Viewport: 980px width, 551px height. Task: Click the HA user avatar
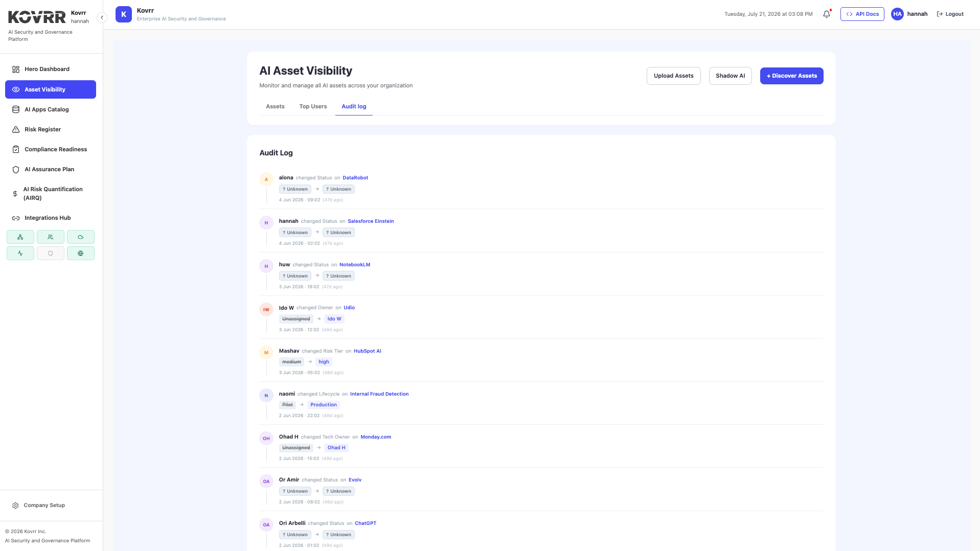click(x=897, y=14)
